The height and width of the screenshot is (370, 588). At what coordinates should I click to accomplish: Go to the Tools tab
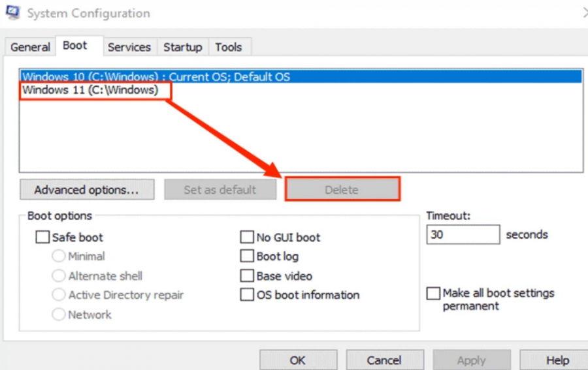click(x=228, y=47)
